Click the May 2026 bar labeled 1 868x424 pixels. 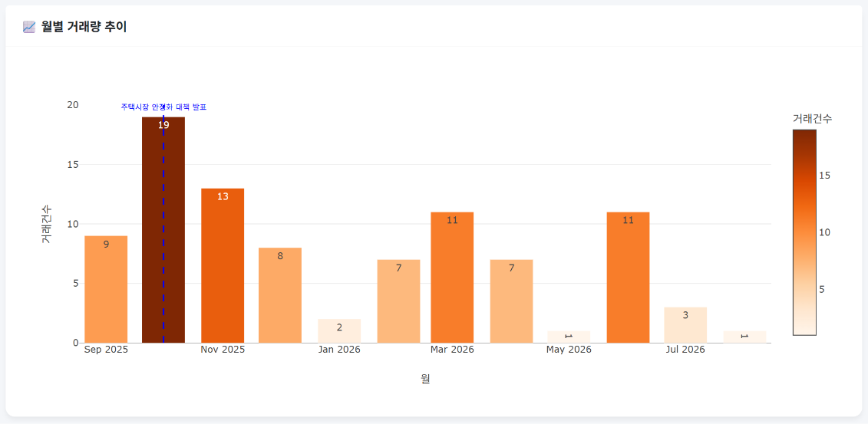[569, 337]
